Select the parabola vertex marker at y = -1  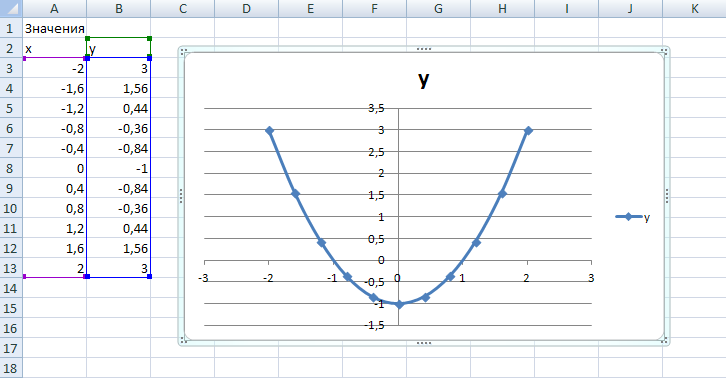399,304
